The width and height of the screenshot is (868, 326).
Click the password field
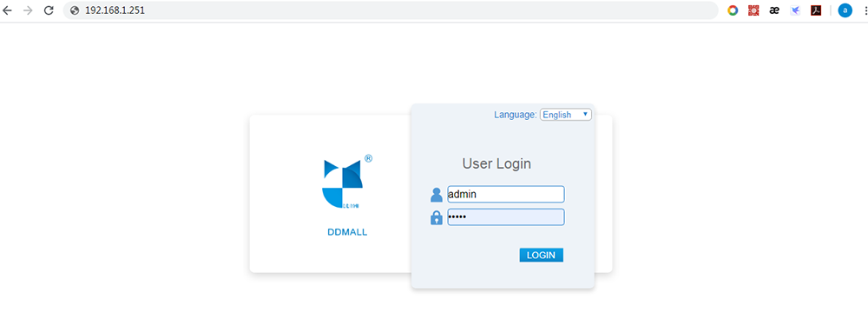tap(506, 216)
